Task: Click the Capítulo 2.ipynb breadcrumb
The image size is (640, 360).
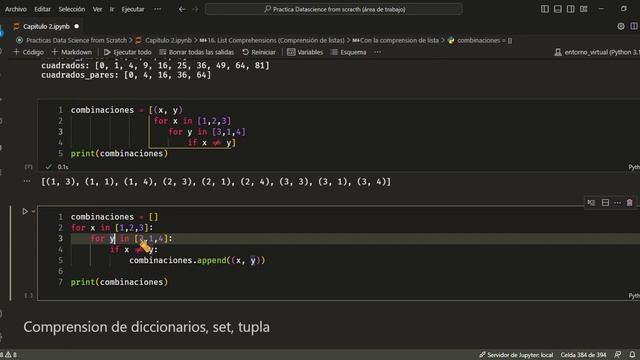Action: (x=168, y=40)
